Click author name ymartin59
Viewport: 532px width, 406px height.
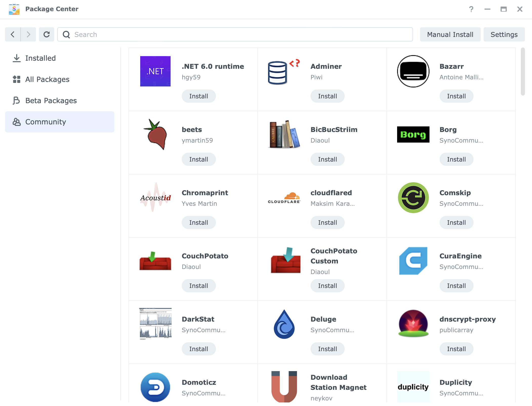pos(197,141)
